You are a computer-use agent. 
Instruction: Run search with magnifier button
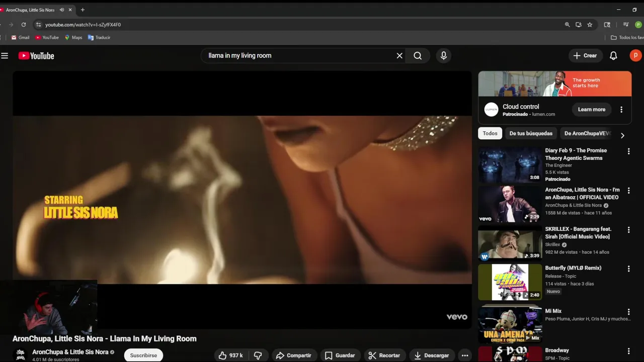pos(418,56)
